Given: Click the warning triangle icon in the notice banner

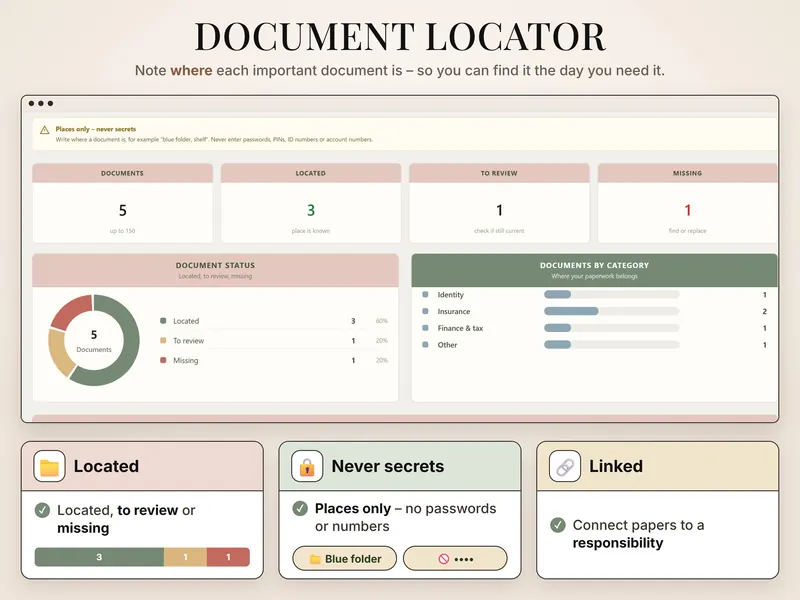Looking at the screenshot, I should point(44,130).
